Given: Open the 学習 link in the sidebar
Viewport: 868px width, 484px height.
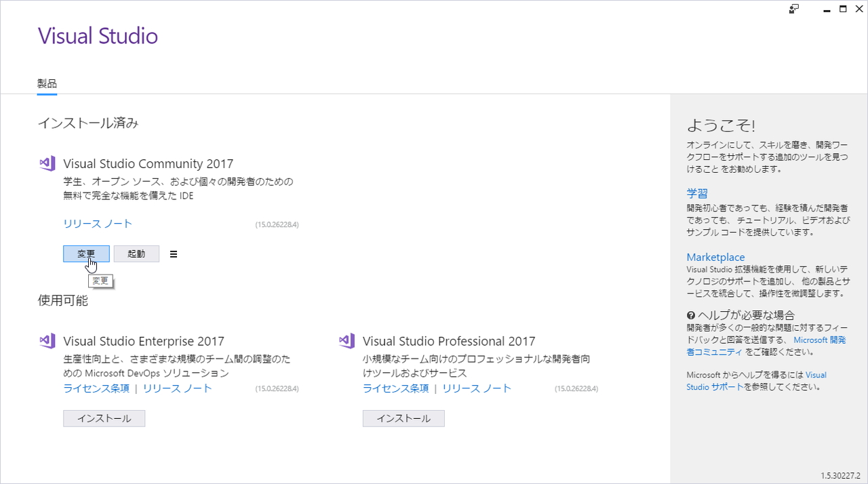Looking at the screenshot, I should click(x=697, y=193).
